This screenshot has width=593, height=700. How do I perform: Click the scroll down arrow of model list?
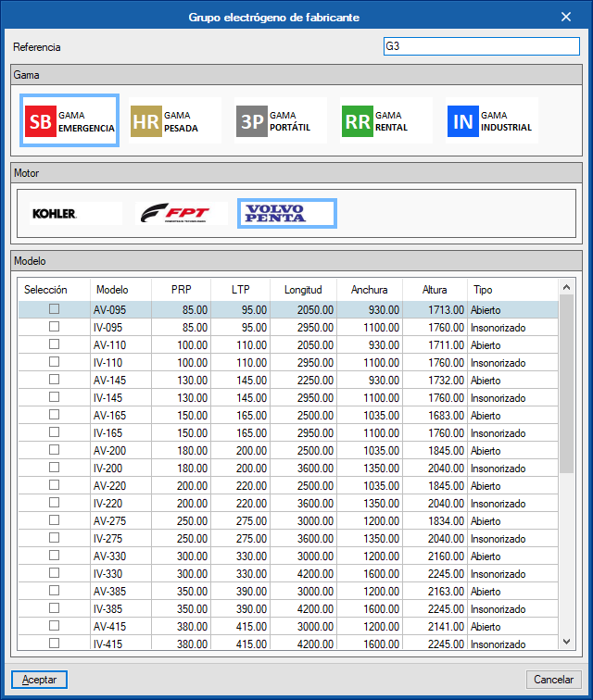[567, 642]
